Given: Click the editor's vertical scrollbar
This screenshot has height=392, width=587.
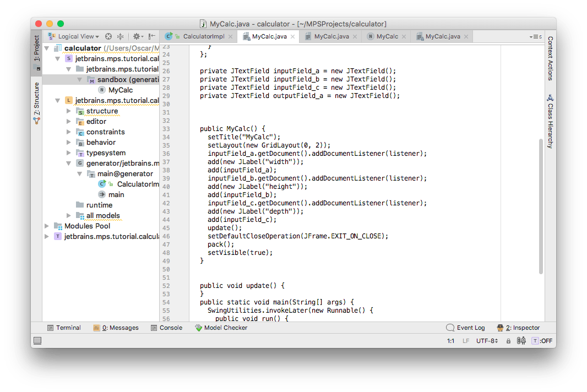Looking at the screenshot, I should click(541, 204).
